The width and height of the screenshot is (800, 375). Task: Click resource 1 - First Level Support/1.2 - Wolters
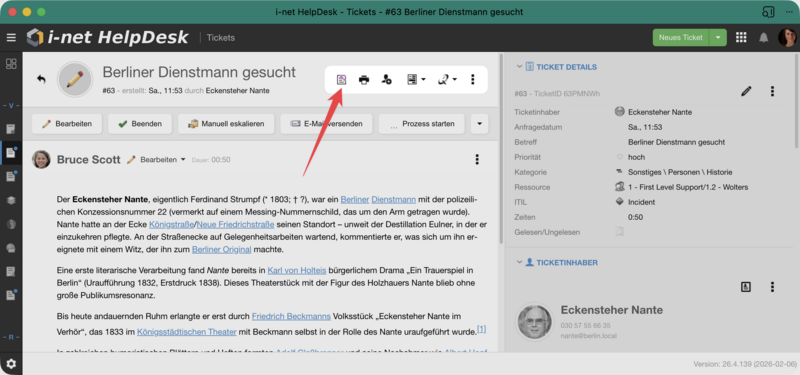[688, 187]
